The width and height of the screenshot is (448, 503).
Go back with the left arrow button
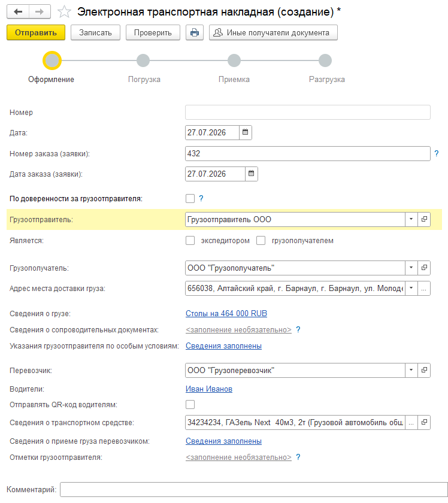[18, 12]
